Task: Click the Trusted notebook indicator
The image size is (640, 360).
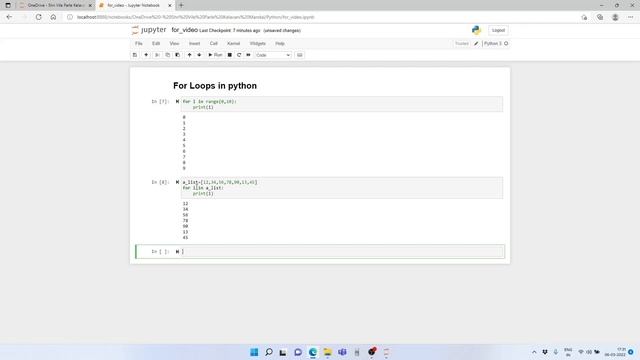Action: [462, 43]
